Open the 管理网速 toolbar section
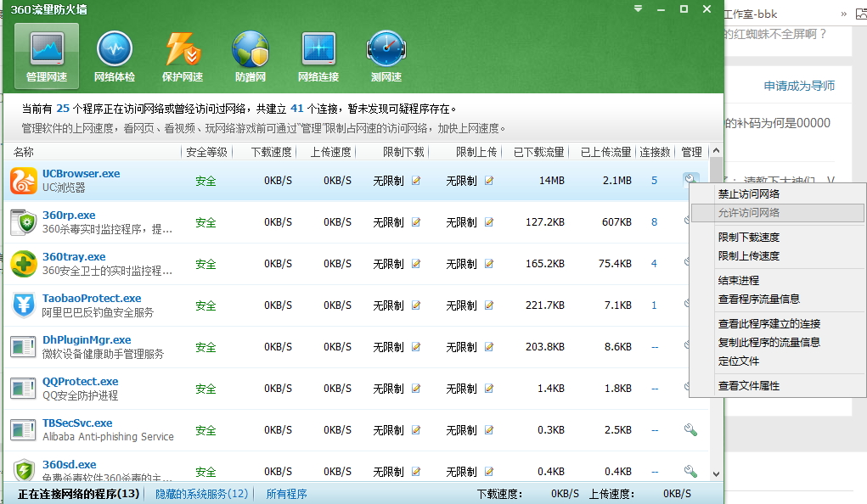This screenshot has height=504, width=867. point(47,56)
